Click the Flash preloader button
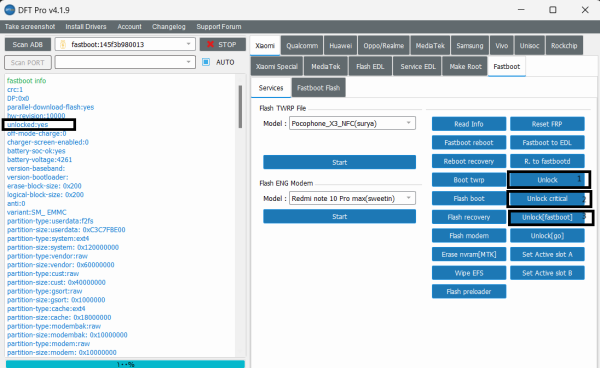This screenshot has width=600, height=368. coord(469,291)
